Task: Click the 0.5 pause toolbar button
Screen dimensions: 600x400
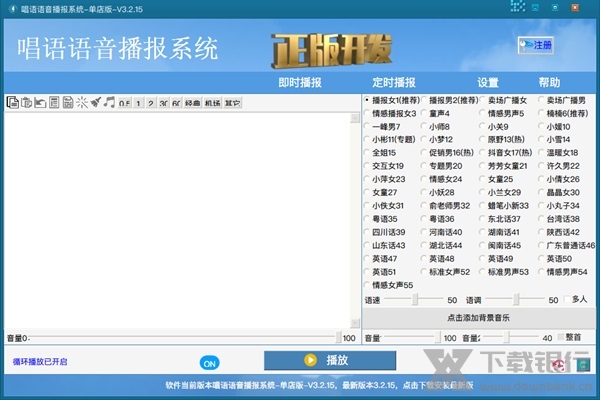Action: [x=124, y=103]
